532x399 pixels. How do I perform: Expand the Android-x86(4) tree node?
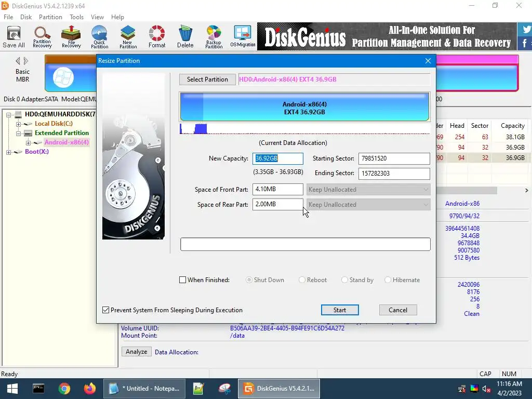click(28, 143)
